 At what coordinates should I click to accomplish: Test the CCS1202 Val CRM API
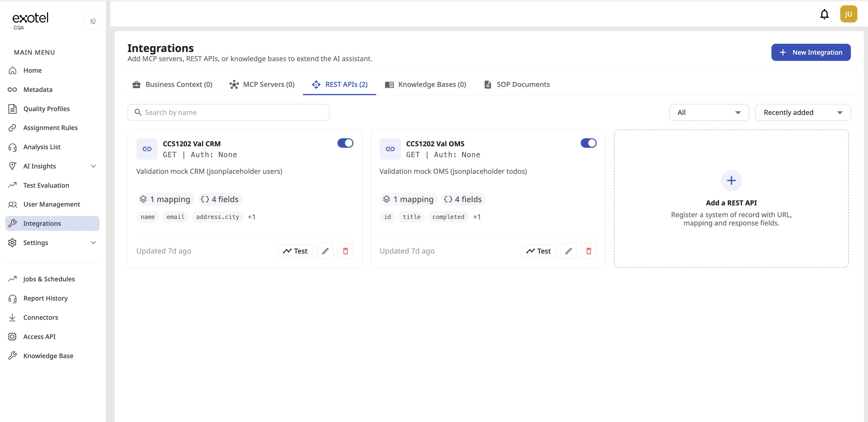295,251
